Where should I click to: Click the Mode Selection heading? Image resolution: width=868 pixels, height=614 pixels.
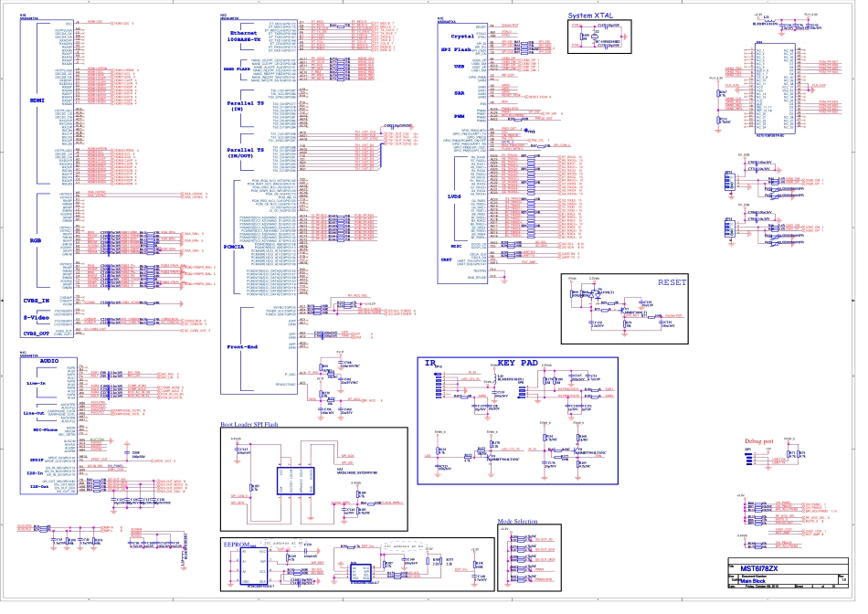point(517,522)
